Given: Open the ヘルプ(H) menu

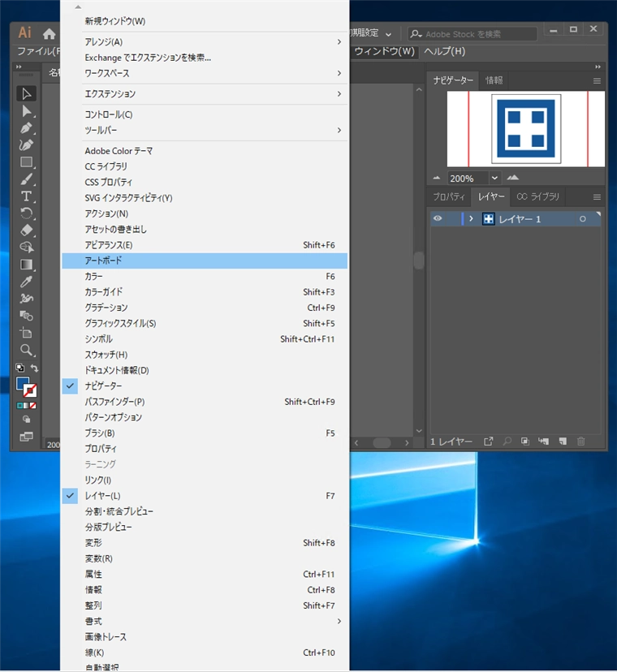Looking at the screenshot, I should point(445,51).
